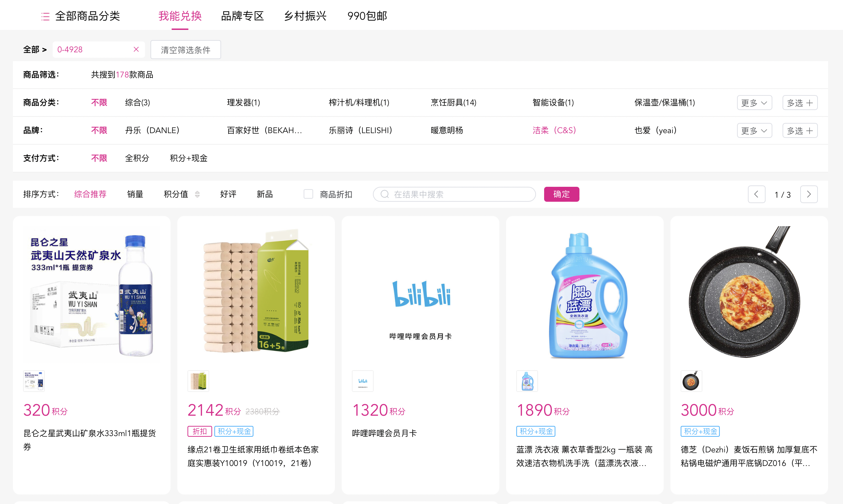
Task: Sort by 新品
Action: click(x=265, y=194)
